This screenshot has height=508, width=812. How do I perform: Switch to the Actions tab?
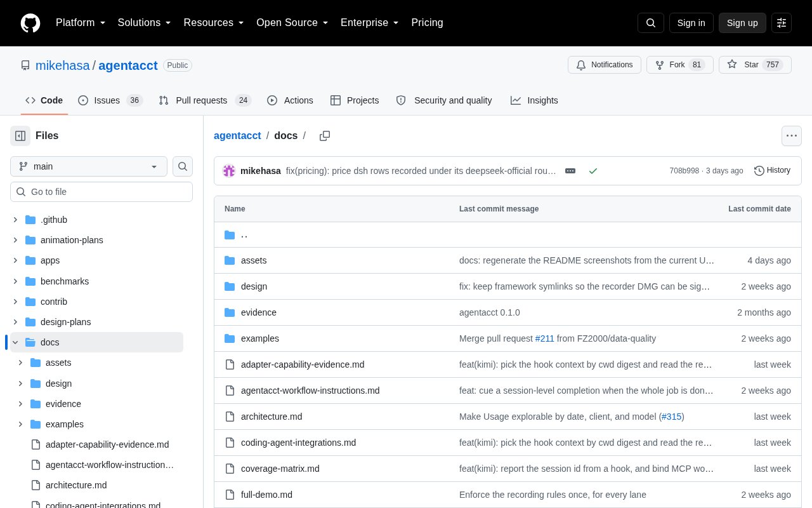[290, 100]
